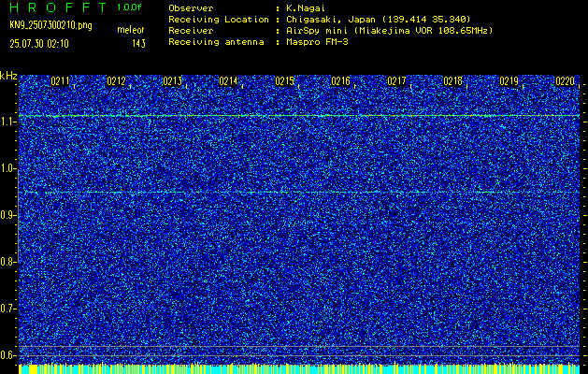Click the faint signal line near 0.95 kHz
This screenshot has width=588, height=374.
pyautogui.click(x=299, y=193)
